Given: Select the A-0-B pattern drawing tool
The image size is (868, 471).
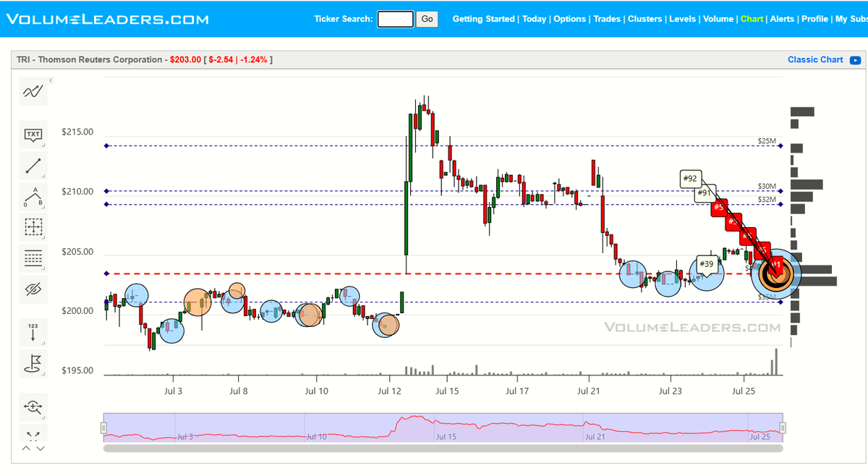Looking at the screenshot, I should coord(33,196).
